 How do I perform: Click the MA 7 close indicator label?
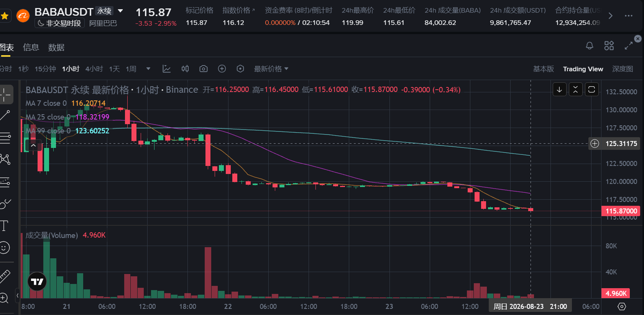pyautogui.click(x=46, y=103)
